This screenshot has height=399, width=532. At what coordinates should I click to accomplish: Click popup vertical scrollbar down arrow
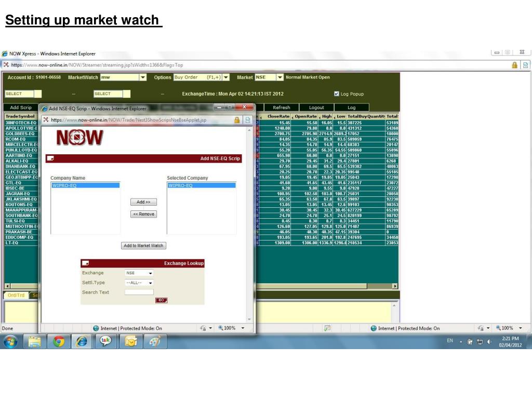[x=249, y=320]
